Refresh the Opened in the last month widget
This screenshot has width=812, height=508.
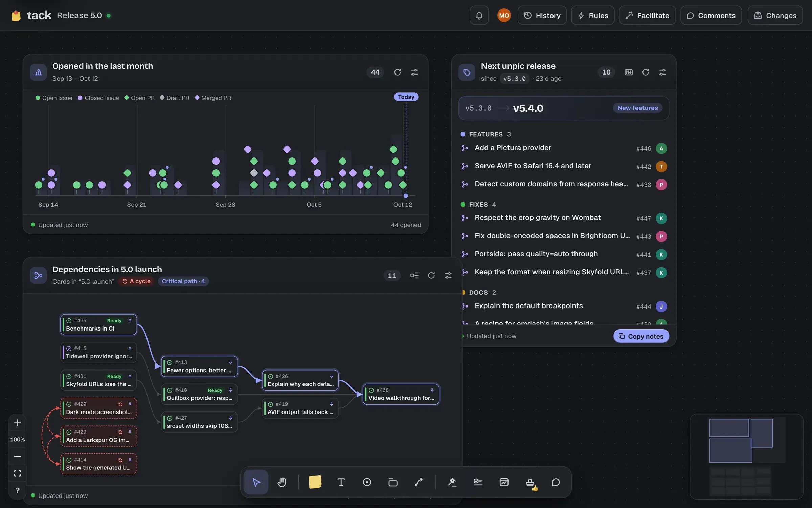pyautogui.click(x=398, y=72)
